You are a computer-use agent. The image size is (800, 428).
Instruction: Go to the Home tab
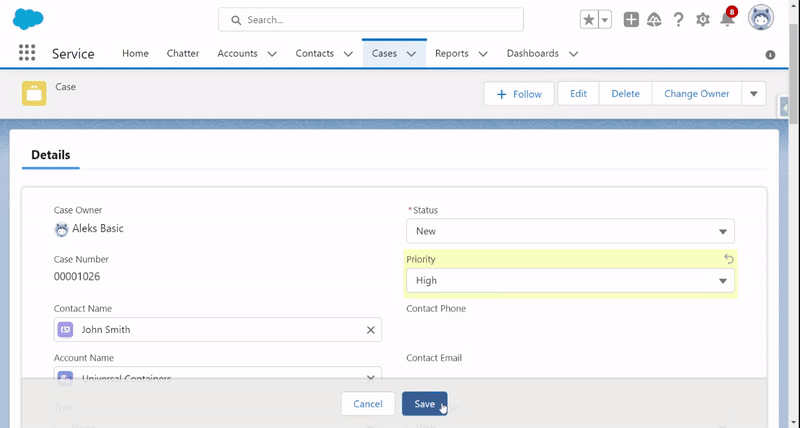coord(135,53)
